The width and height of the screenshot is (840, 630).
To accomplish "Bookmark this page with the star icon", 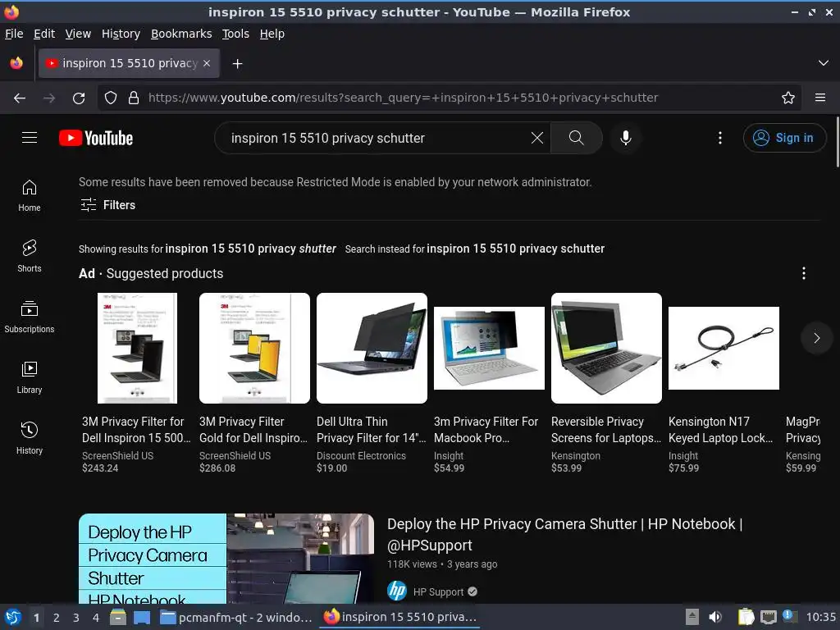I will click(788, 98).
